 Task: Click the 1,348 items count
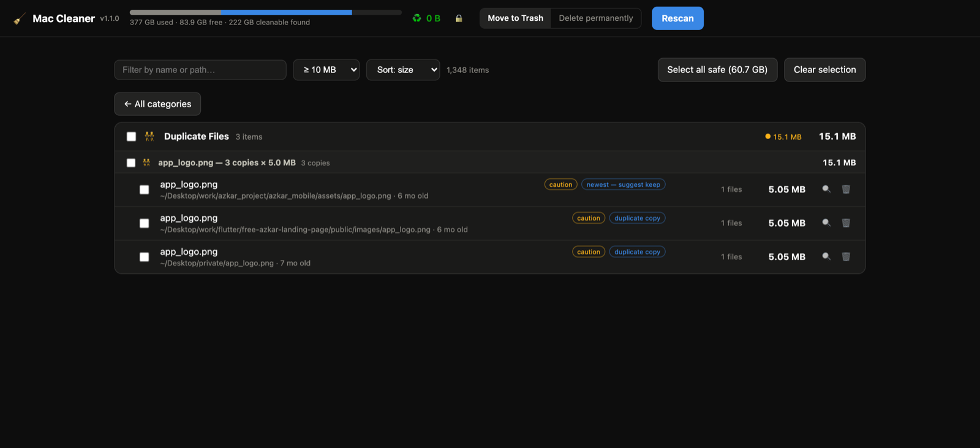pos(468,70)
